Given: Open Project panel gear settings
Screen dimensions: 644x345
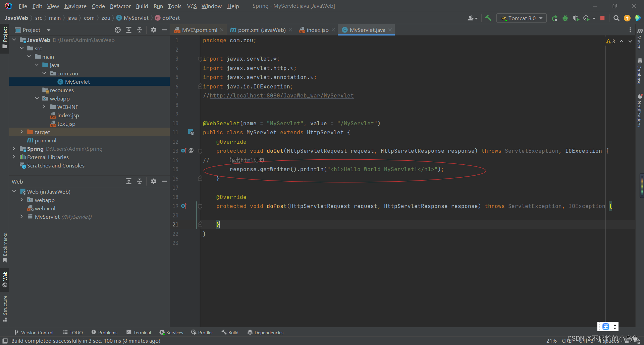Looking at the screenshot, I should pyautogui.click(x=153, y=30).
